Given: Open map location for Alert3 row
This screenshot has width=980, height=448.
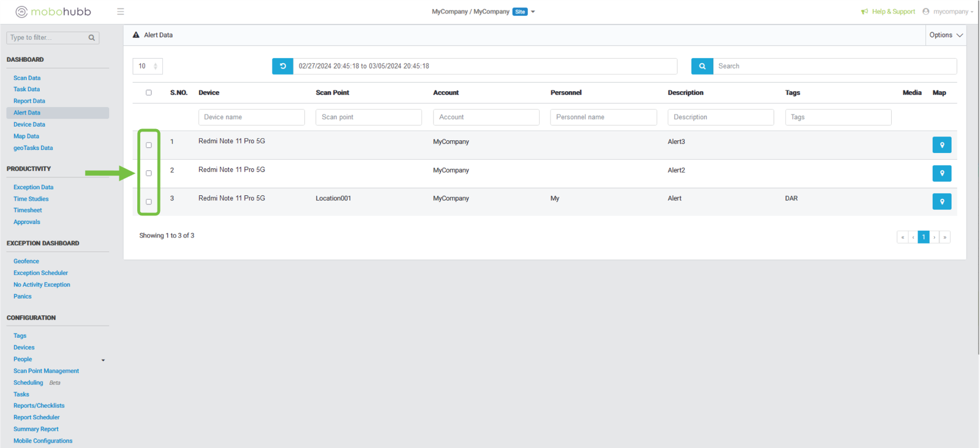Looking at the screenshot, I should click(x=941, y=145).
